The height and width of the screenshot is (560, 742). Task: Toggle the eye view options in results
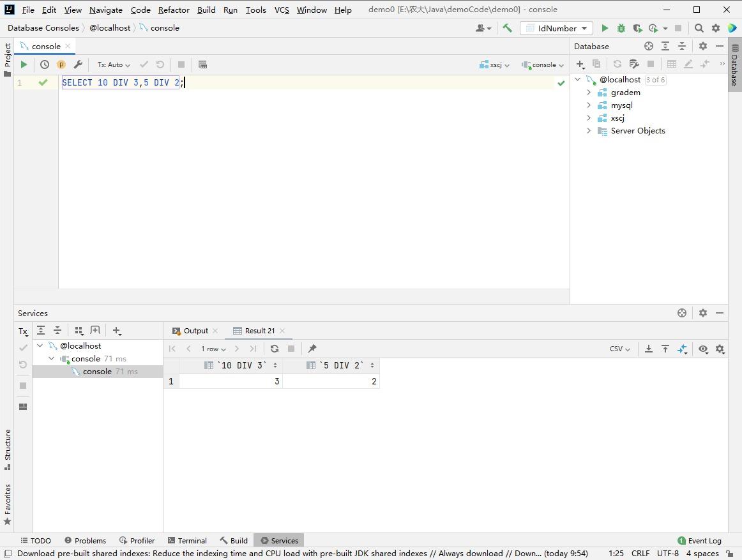pos(703,349)
